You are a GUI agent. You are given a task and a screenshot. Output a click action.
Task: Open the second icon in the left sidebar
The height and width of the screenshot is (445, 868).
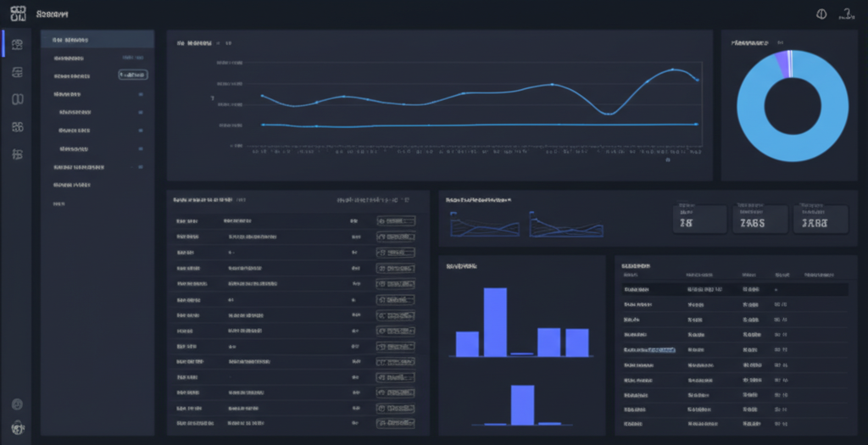[x=18, y=72]
